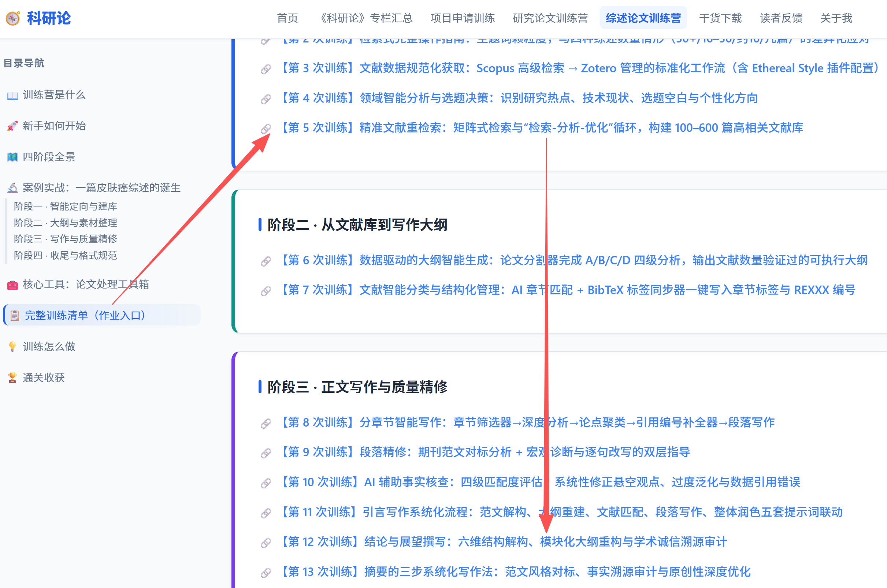
Task: Click heading 阶段二 · 从文献库到写作大纲
Action: point(357,225)
